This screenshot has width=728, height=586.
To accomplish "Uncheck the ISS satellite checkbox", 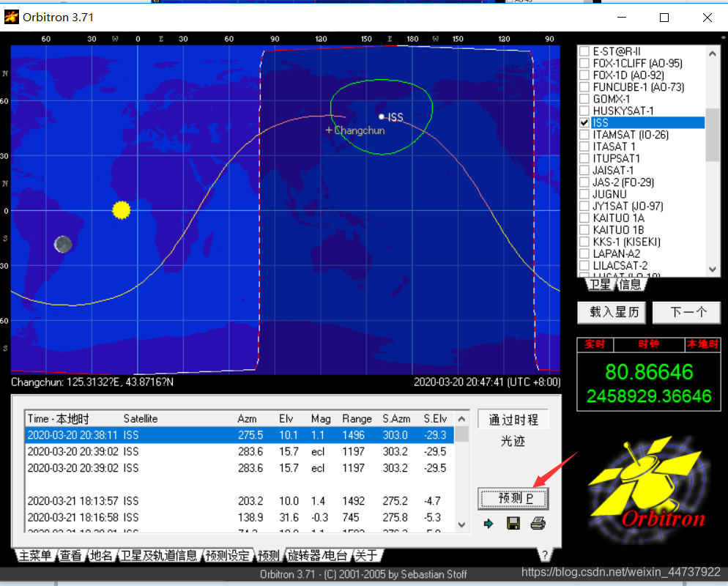I will [x=584, y=122].
